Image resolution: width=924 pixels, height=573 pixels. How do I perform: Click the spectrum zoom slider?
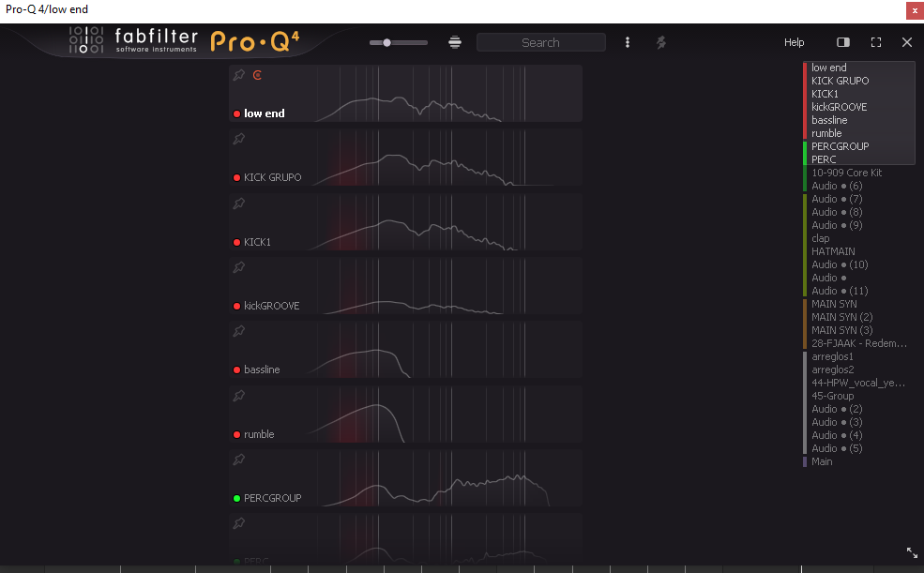(398, 42)
